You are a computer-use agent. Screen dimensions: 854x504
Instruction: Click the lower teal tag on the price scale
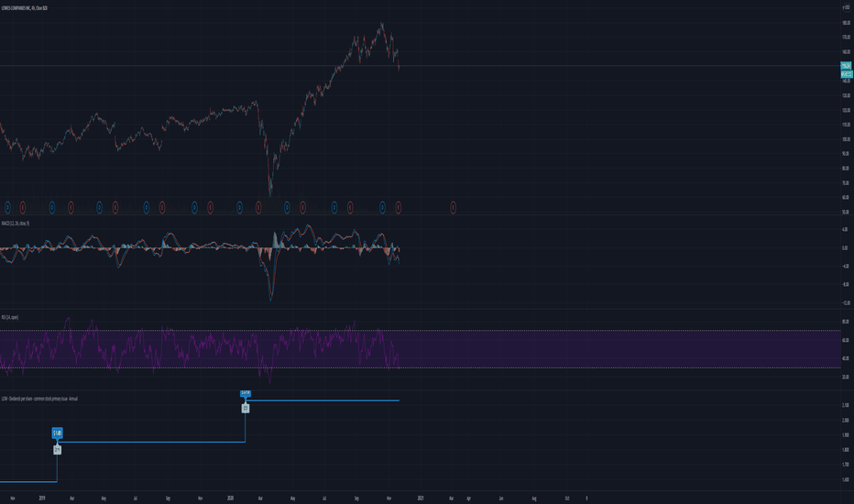pos(847,73)
